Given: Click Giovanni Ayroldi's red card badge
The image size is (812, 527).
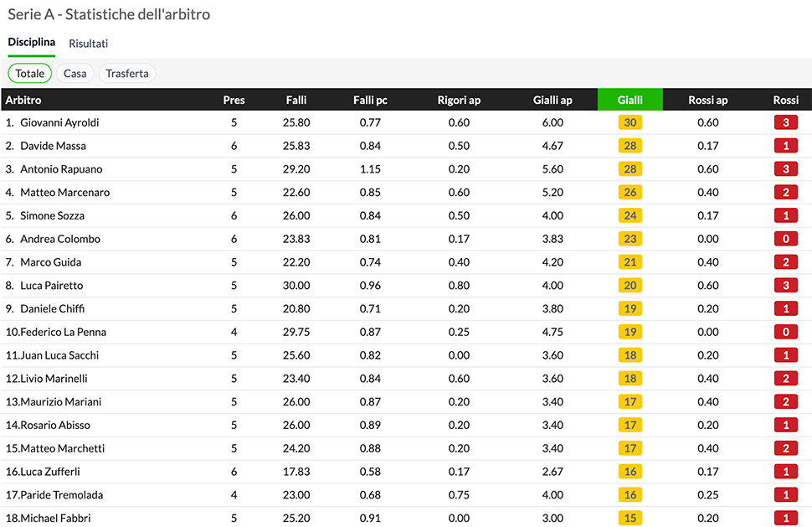Looking at the screenshot, I should [785, 122].
